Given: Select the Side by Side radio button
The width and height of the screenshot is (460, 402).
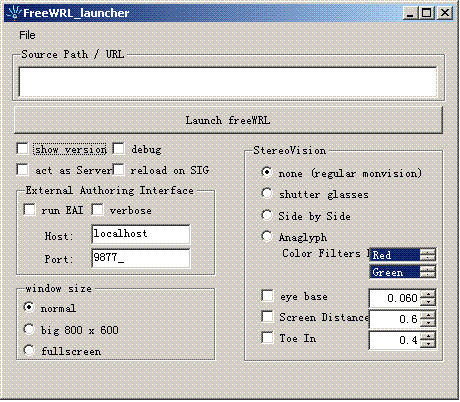Looking at the screenshot, I should pos(267,215).
